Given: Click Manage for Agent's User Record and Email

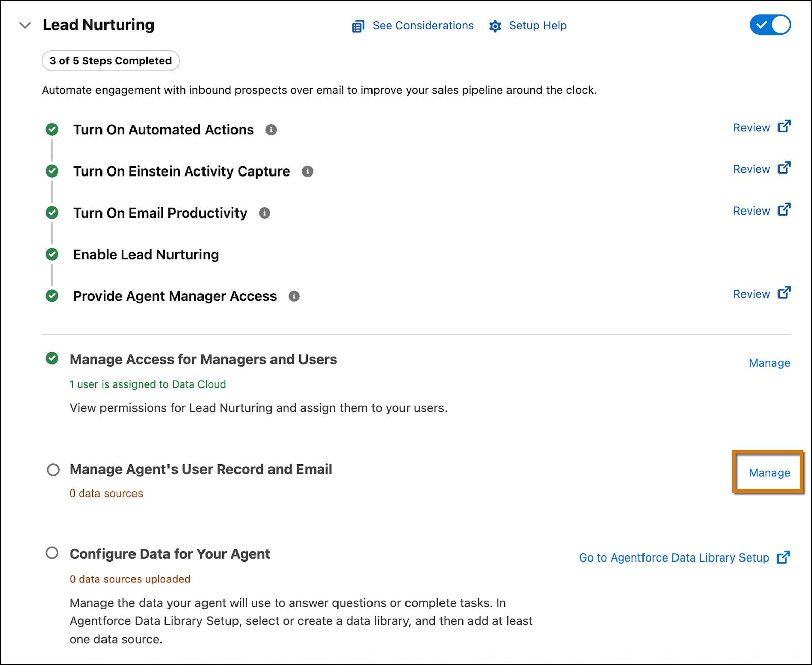Looking at the screenshot, I should coord(769,472).
